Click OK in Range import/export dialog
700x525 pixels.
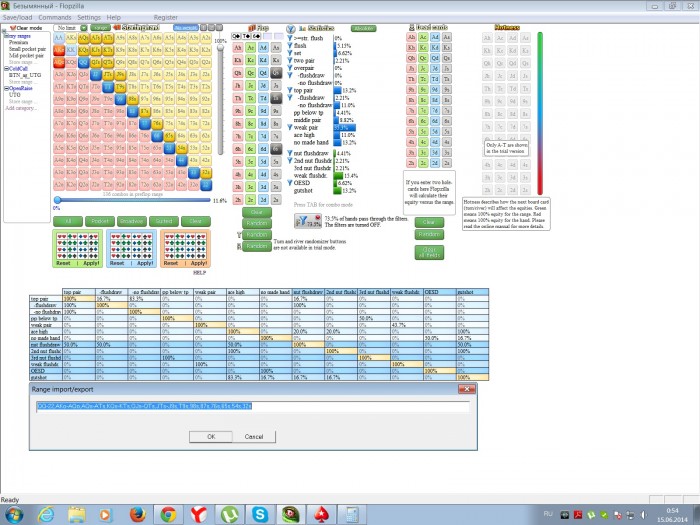click(211, 437)
